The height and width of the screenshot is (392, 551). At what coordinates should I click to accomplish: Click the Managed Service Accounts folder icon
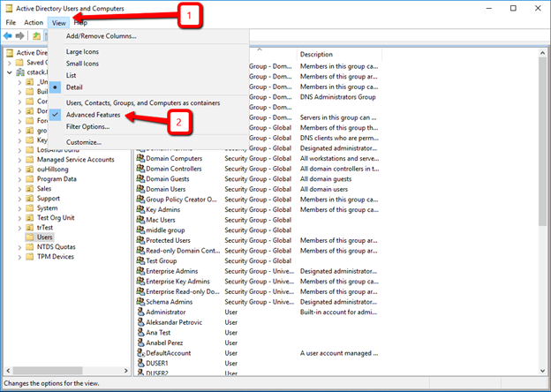click(30, 160)
